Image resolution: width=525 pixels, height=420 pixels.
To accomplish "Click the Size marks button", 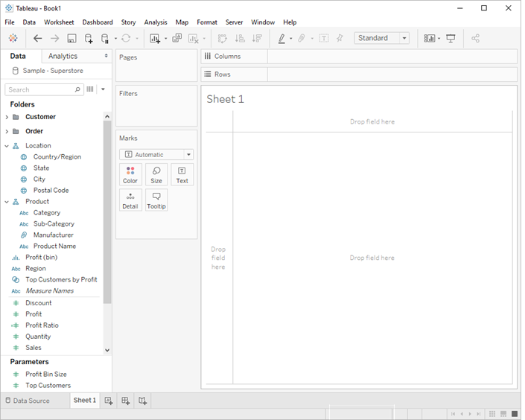I will tap(156, 174).
